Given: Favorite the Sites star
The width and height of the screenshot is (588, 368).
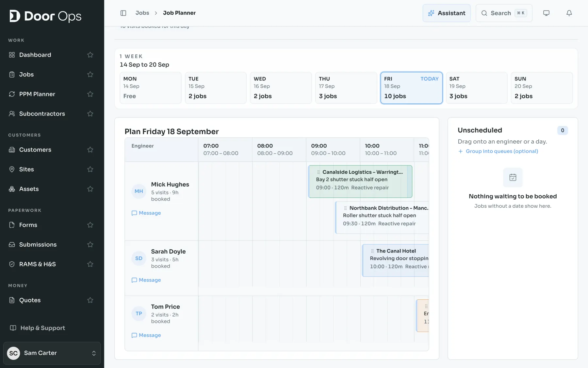Looking at the screenshot, I should (90, 169).
